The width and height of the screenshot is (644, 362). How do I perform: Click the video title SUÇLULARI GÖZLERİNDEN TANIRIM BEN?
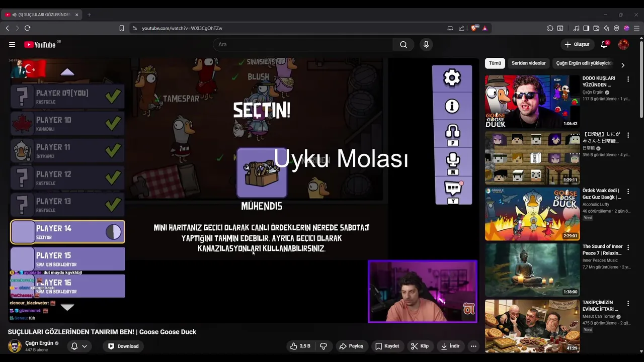[102, 332]
